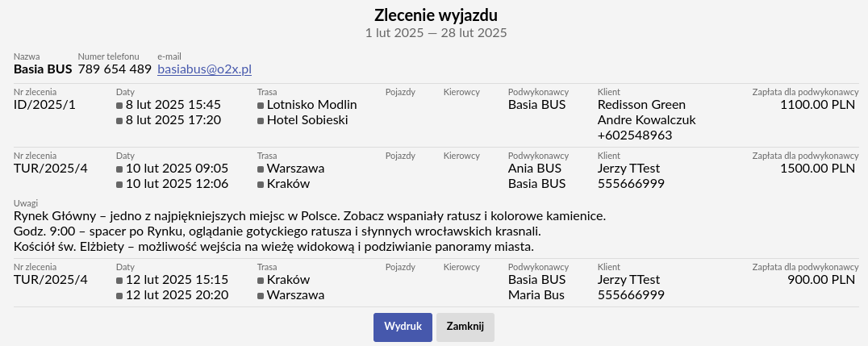Click the bullet beside 12 lut 2025 20:20
868x346 pixels.
click(x=119, y=296)
